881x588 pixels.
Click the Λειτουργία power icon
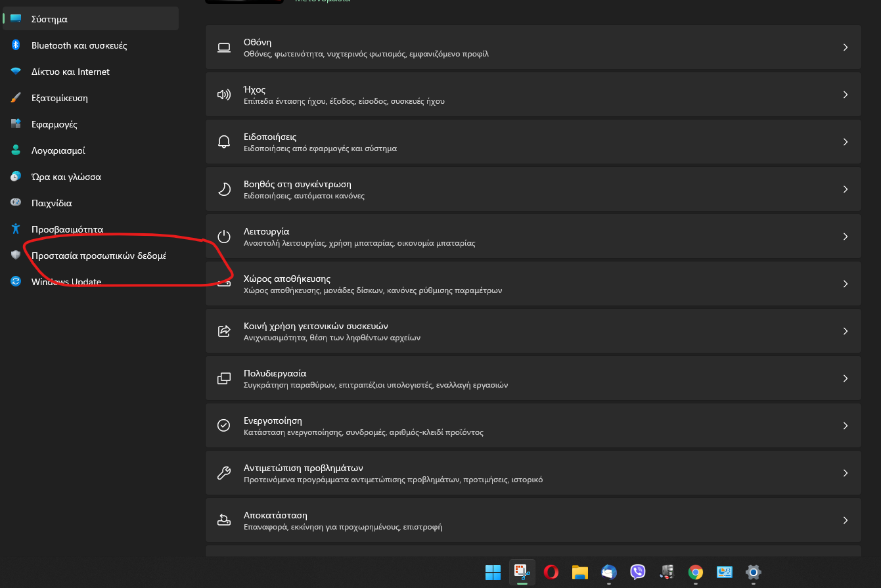(224, 237)
